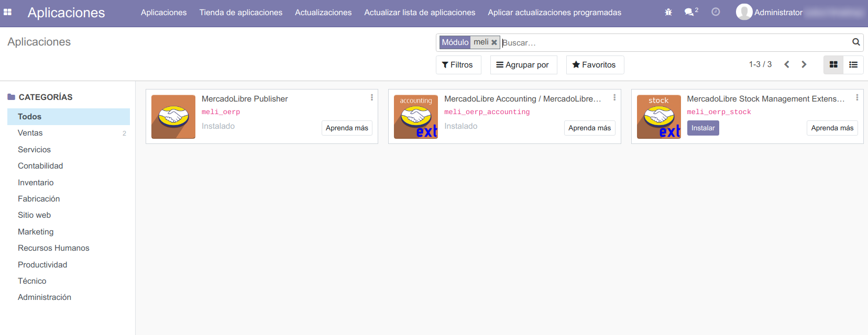Screen dimensions: 868x335
Task: Open options menu of MercadoLibre Stock card
Action: click(x=857, y=97)
